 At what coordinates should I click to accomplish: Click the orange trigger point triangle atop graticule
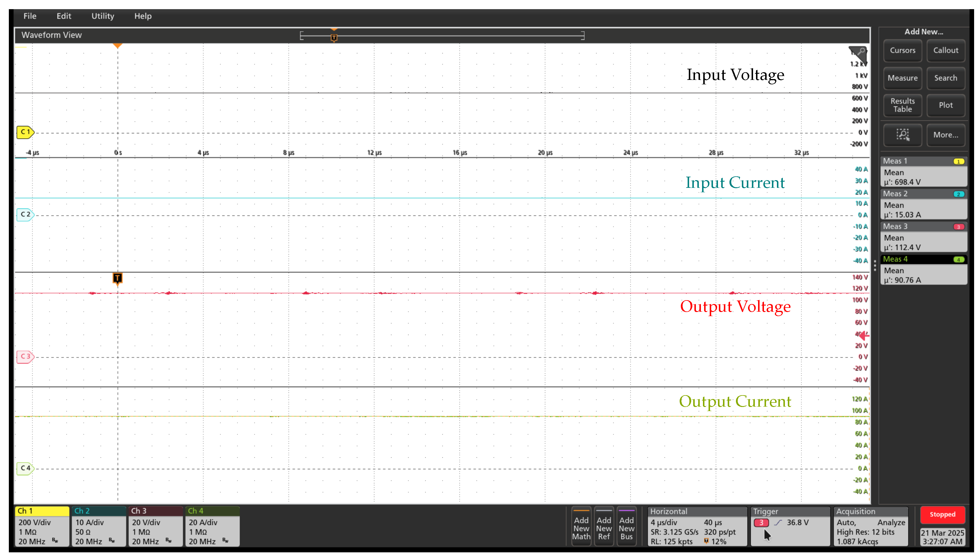(x=118, y=46)
